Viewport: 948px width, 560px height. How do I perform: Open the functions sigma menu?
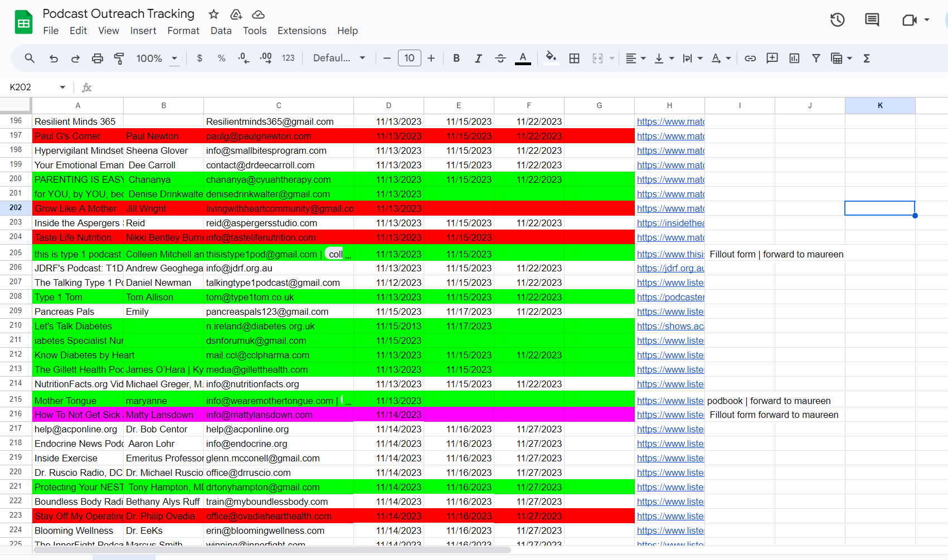point(867,58)
